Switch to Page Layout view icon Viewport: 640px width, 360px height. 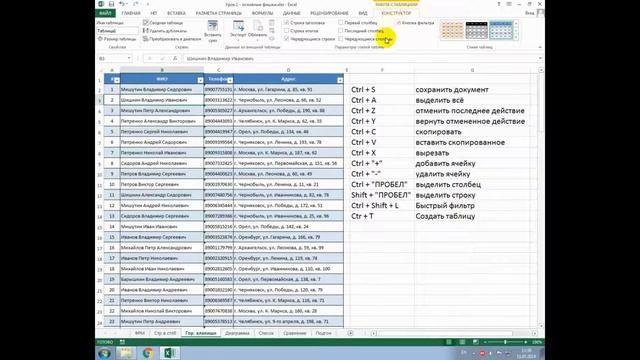click(462, 342)
